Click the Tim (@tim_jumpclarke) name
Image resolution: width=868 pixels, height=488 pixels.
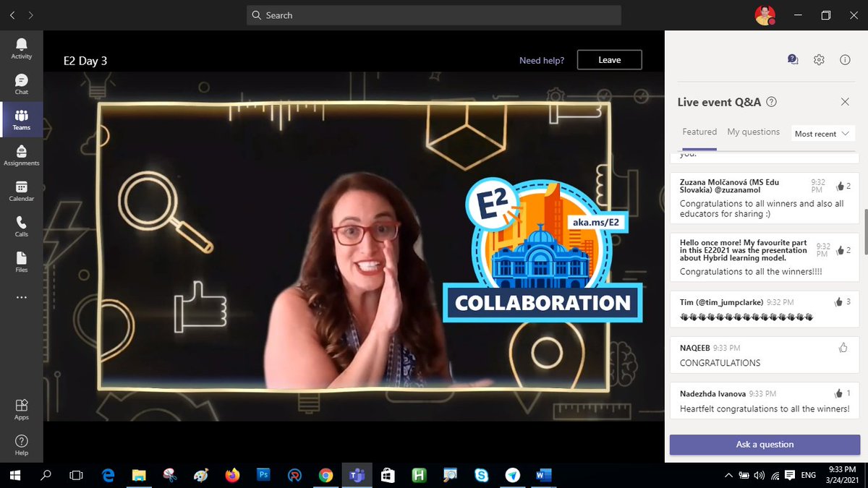tap(721, 302)
